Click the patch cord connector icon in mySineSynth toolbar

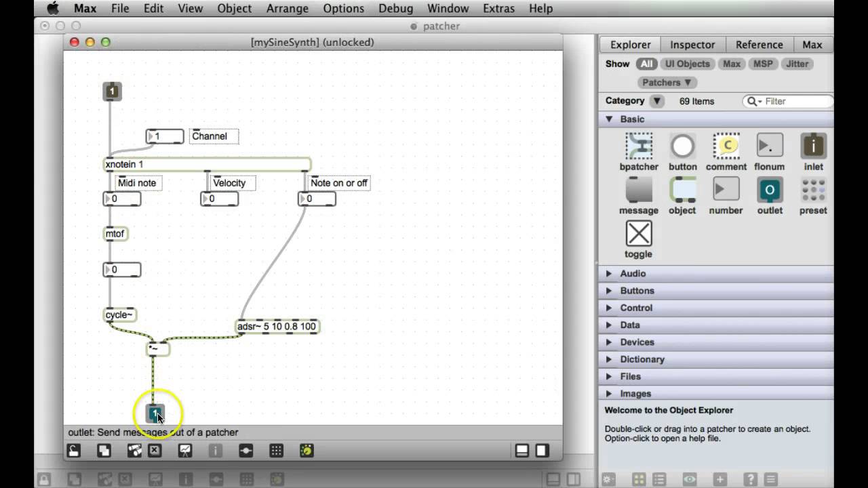245,451
